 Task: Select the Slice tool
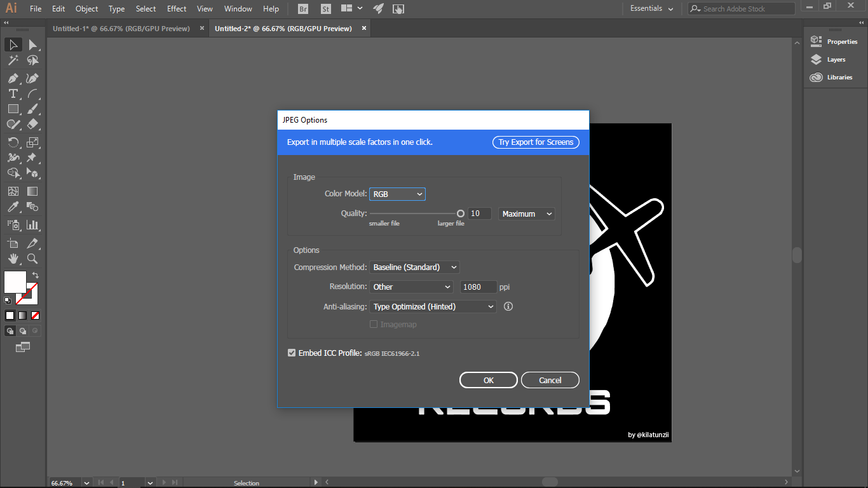[32, 243]
